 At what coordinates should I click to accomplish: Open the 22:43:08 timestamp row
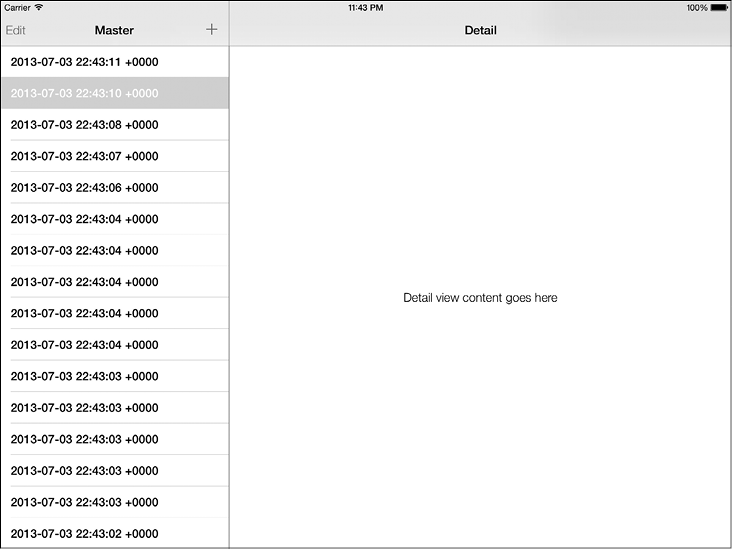85,125
